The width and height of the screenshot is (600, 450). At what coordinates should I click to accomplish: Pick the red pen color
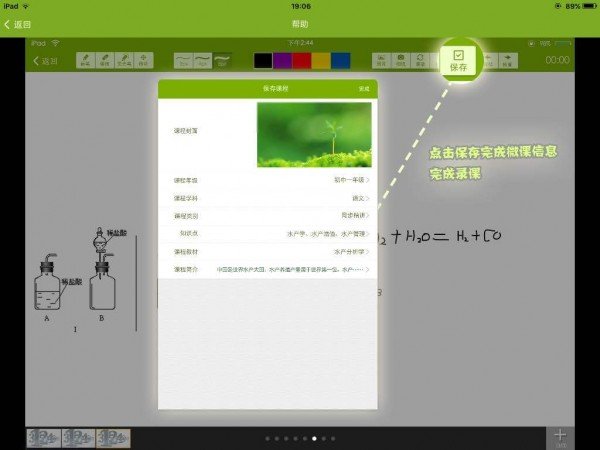point(301,61)
